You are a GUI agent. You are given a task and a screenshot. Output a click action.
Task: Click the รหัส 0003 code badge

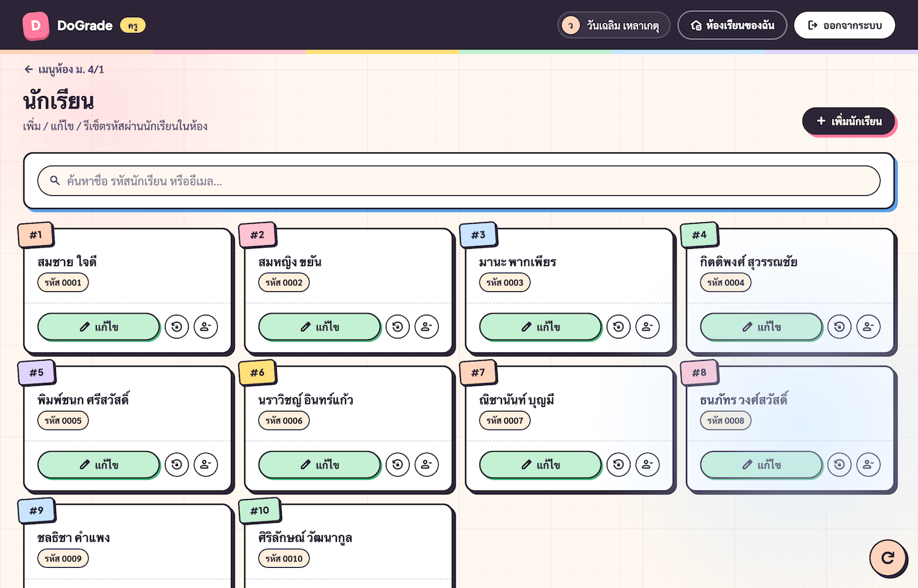point(505,283)
